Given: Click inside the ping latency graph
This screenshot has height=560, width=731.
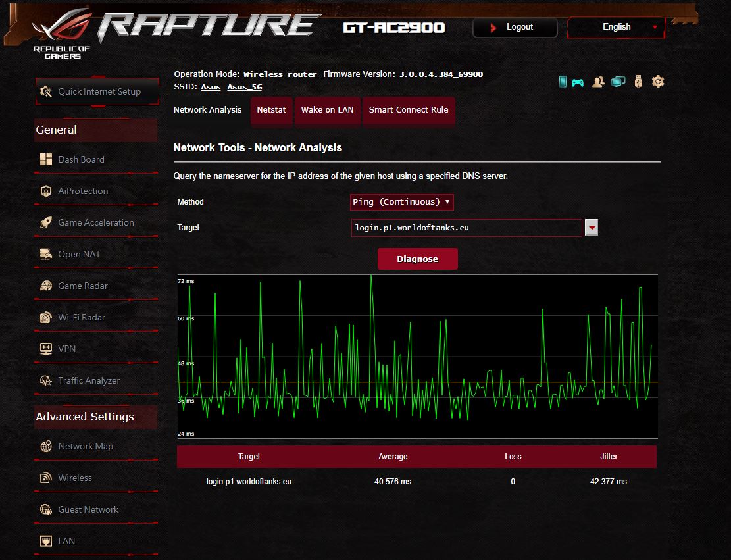Looking at the screenshot, I should click(417, 357).
